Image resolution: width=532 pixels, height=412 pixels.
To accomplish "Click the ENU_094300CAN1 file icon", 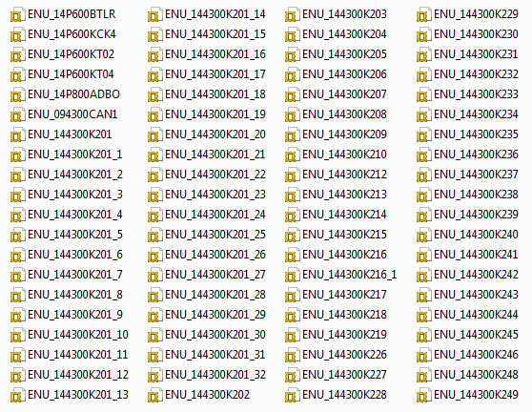I will click(18, 115).
